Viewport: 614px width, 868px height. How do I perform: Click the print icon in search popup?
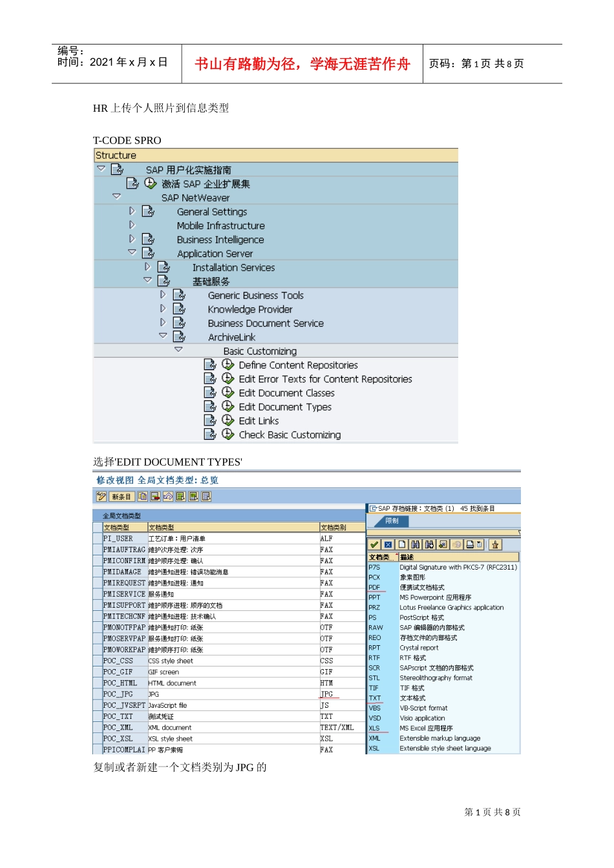470,544
